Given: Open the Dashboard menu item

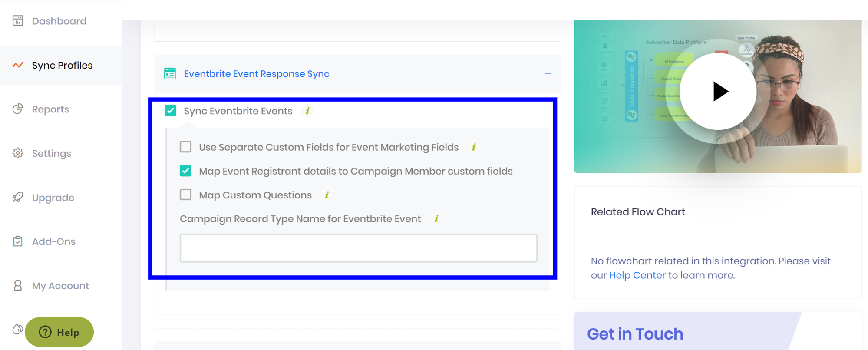Looking at the screenshot, I should click(59, 21).
